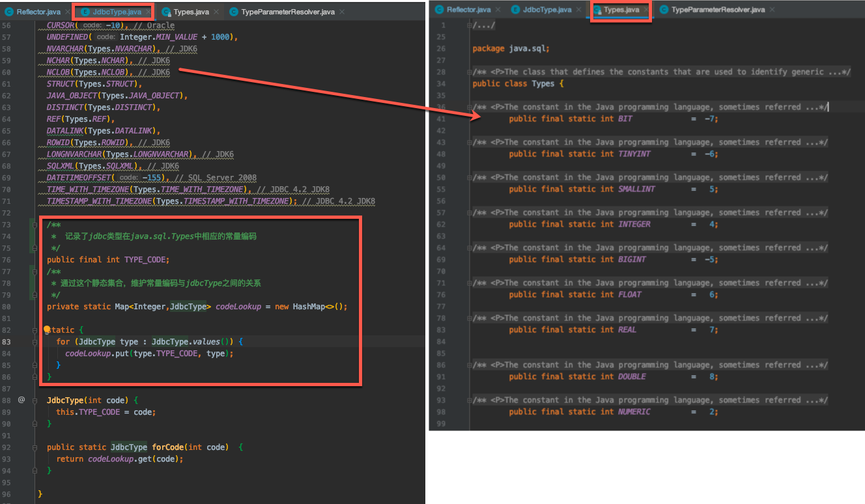Click the BIT constant in Types.java
Screen dimensions: 865x504
(625, 119)
